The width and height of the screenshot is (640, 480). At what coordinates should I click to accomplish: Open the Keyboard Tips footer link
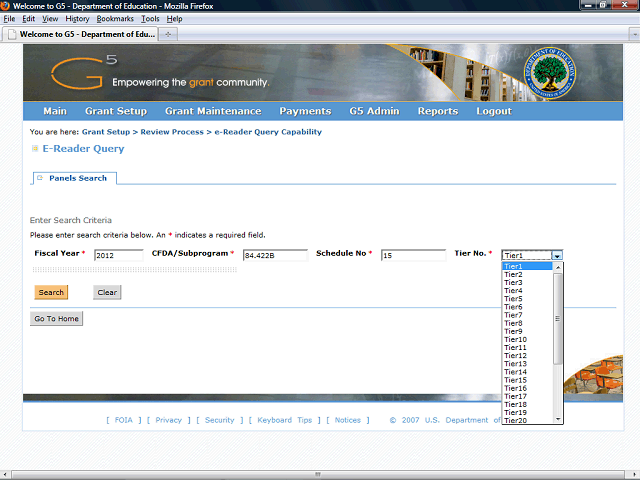pyautogui.click(x=284, y=420)
